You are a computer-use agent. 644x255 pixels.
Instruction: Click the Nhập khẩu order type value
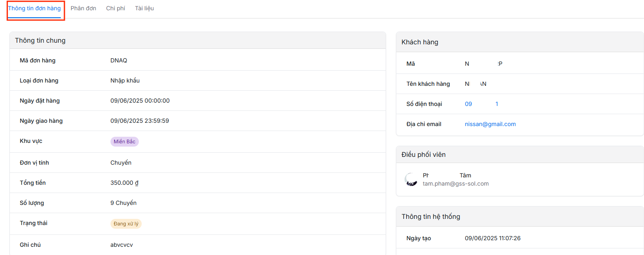[x=125, y=81]
